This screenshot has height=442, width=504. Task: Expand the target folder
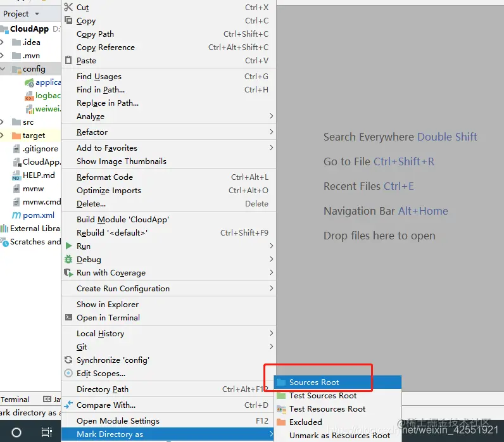[2, 136]
